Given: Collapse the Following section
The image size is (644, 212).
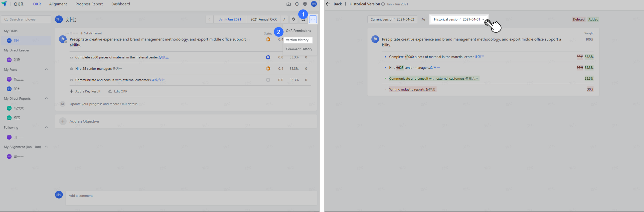Looking at the screenshot, I should point(46,128).
